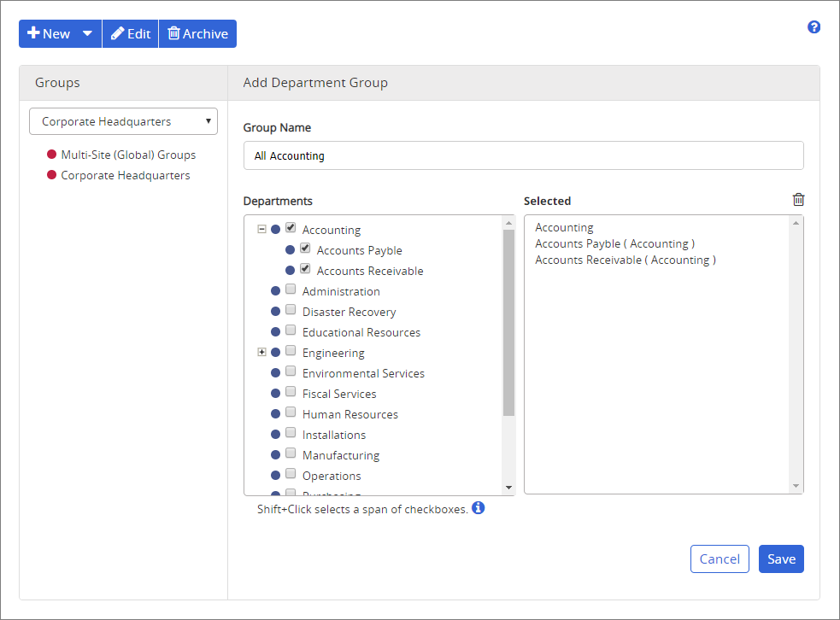Enable the Disaster Recovery checkbox
The image size is (840, 620).
point(291,311)
